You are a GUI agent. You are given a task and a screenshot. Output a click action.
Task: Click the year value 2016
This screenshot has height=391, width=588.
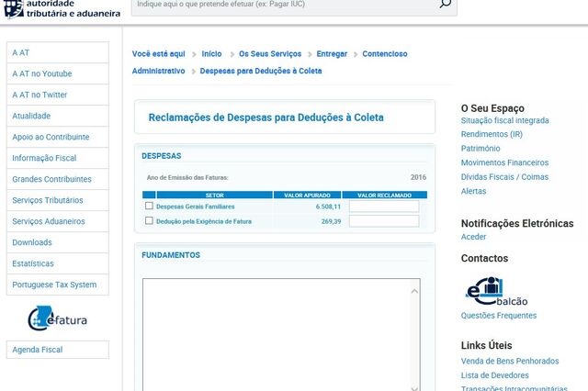418,177
